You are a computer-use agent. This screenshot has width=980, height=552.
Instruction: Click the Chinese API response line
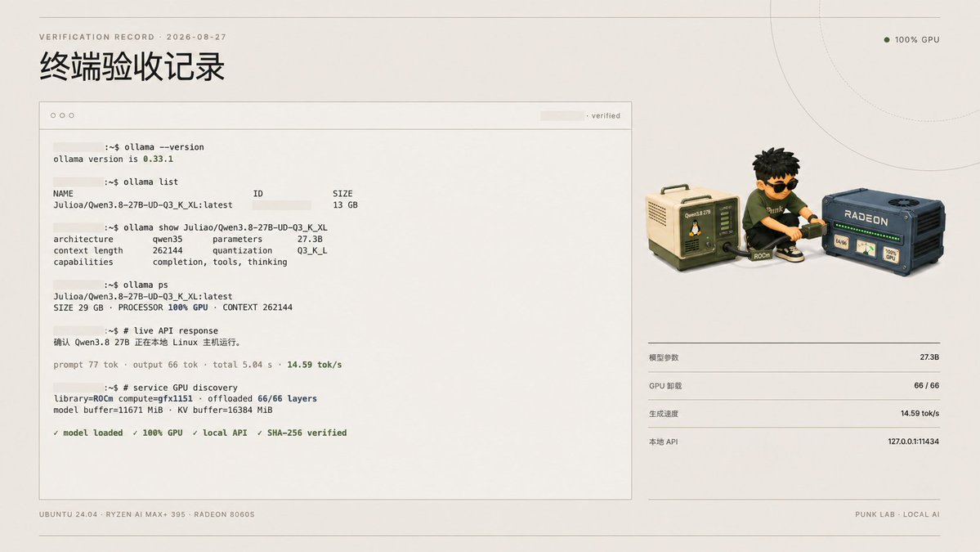tap(147, 343)
